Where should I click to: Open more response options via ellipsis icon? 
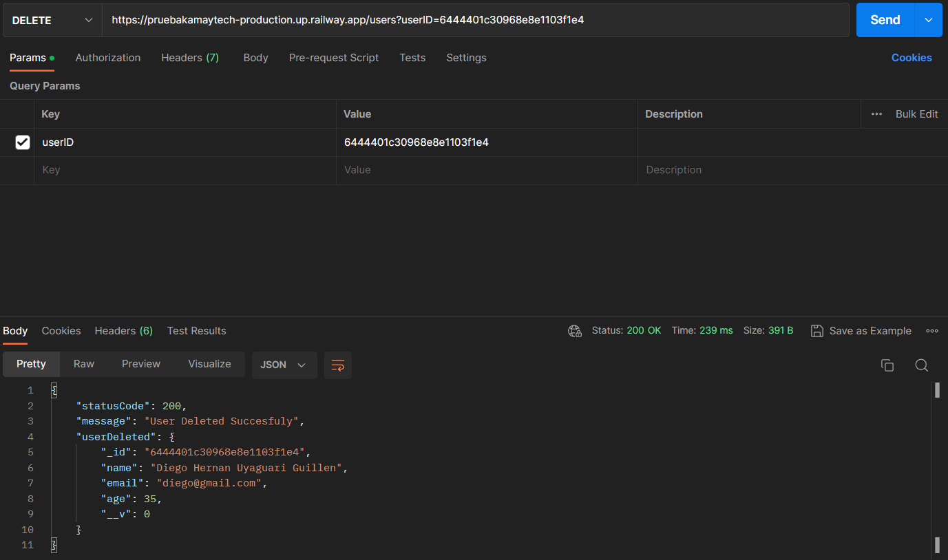pos(932,331)
